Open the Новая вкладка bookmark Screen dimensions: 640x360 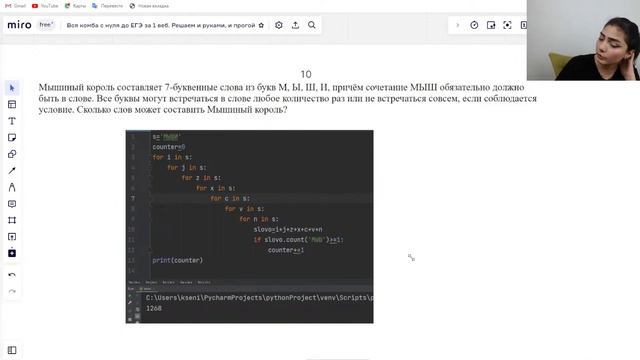coord(149,6)
